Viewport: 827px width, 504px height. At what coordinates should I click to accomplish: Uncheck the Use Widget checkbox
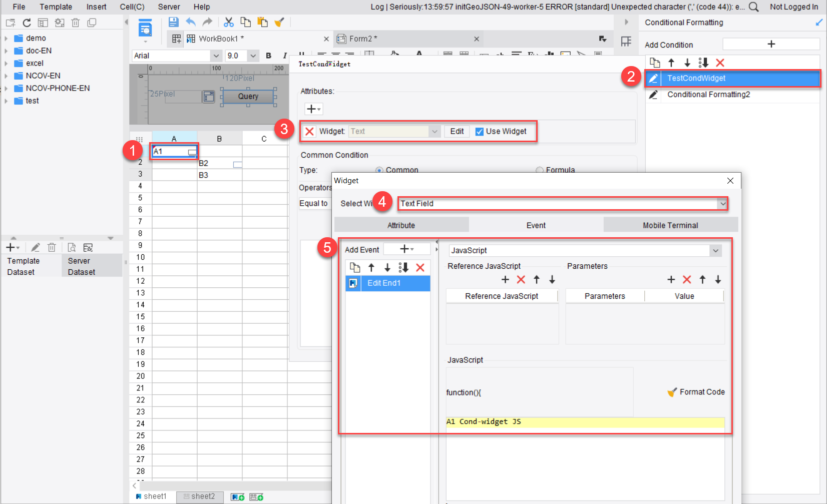click(480, 131)
